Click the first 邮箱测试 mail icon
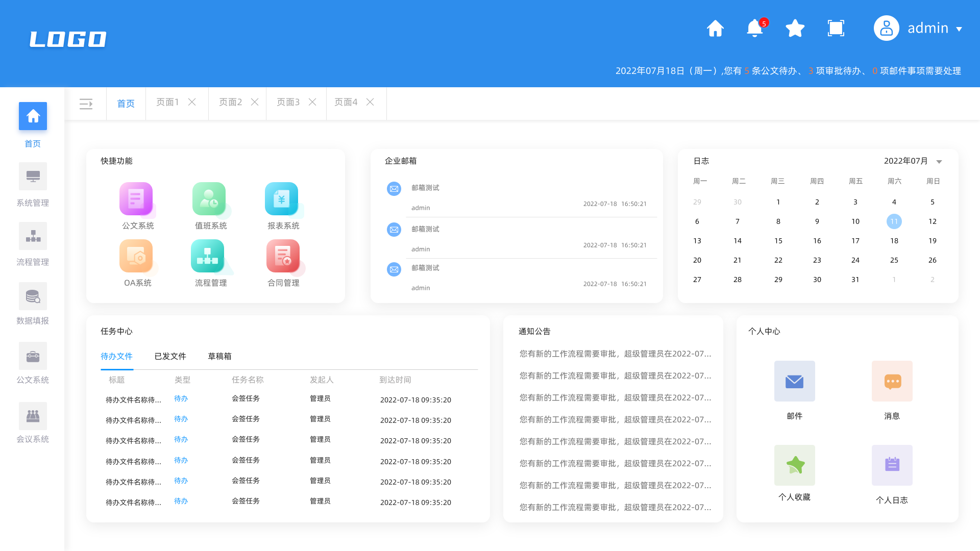The image size is (980, 551). point(394,189)
